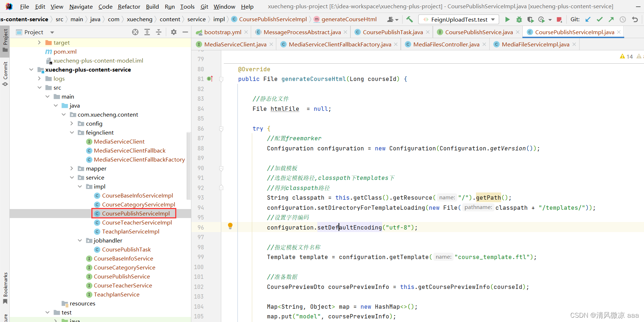Collapse all nodes in Project panel
The image size is (644, 322).
(159, 32)
